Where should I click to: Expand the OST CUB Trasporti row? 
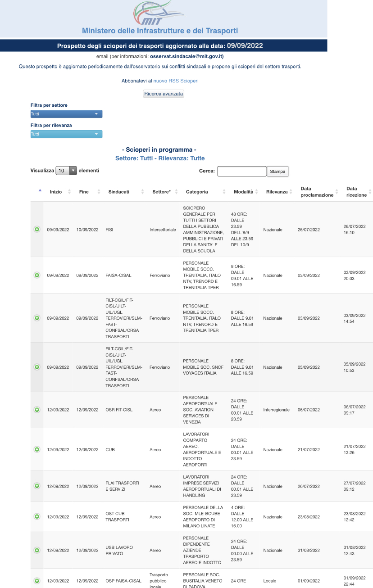[37, 517]
